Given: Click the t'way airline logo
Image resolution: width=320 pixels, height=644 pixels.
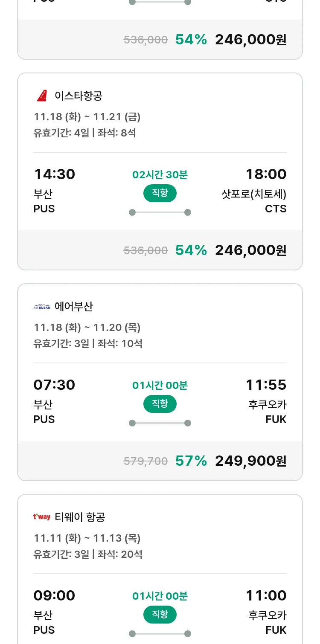Looking at the screenshot, I should pyautogui.click(x=42, y=517).
